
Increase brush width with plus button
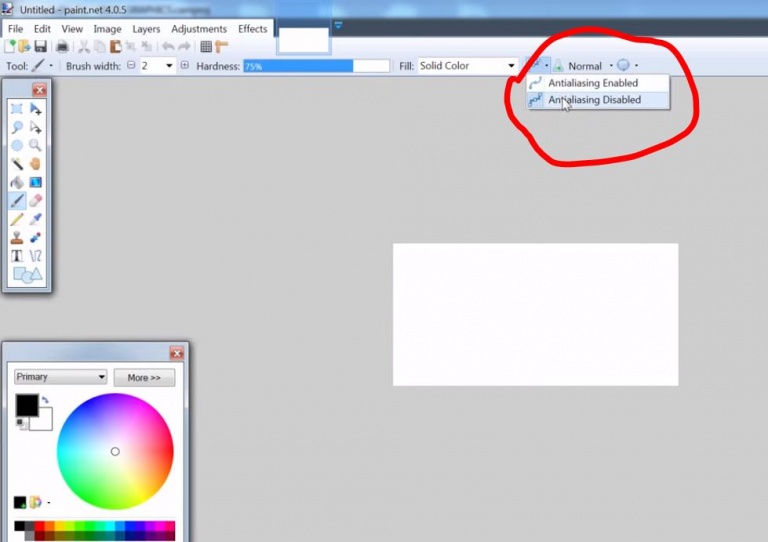click(185, 65)
